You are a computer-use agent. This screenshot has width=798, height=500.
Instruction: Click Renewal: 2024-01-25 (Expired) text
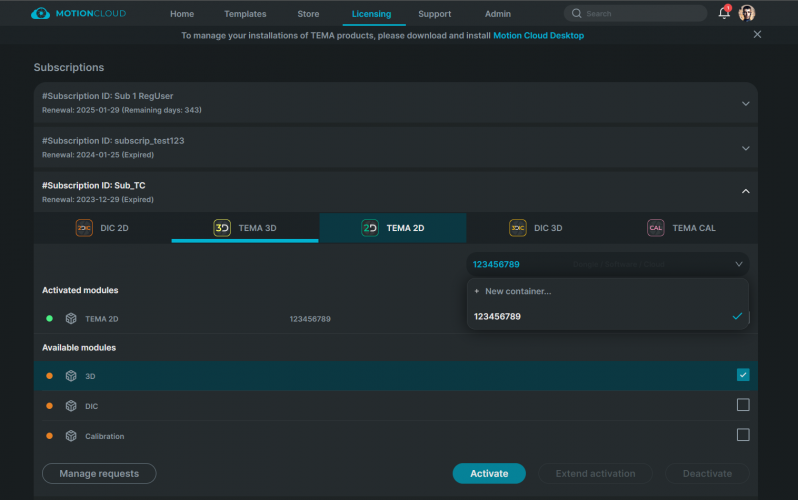[98, 155]
